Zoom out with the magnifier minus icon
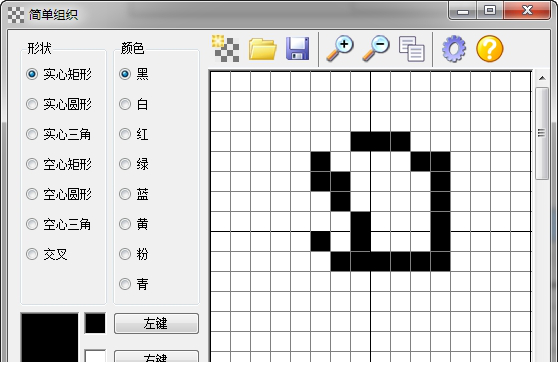 click(376, 48)
